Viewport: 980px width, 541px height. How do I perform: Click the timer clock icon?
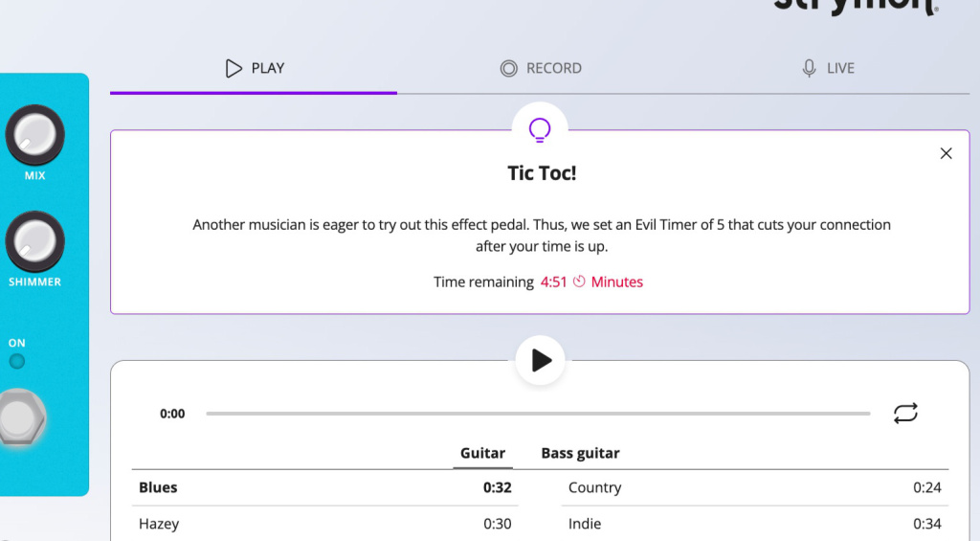(x=579, y=282)
